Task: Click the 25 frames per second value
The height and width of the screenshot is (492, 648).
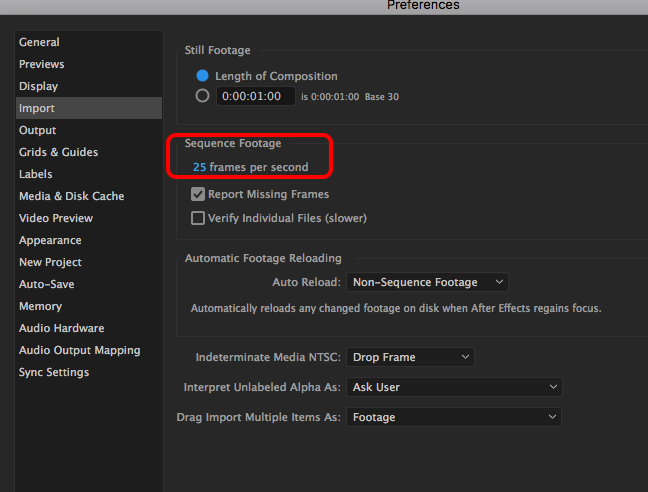Action: coord(200,167)
